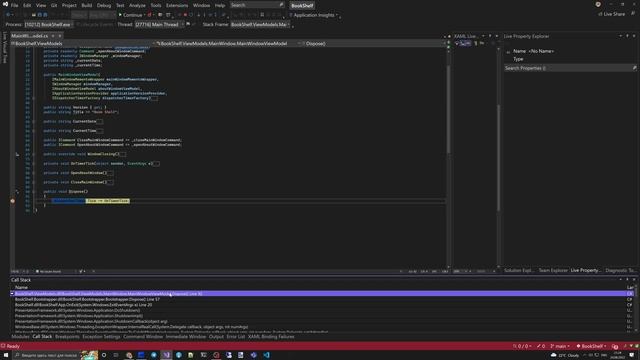The image size is (640, 360).
Task: Click the Search Properties field
Action: tap(570, 68)
